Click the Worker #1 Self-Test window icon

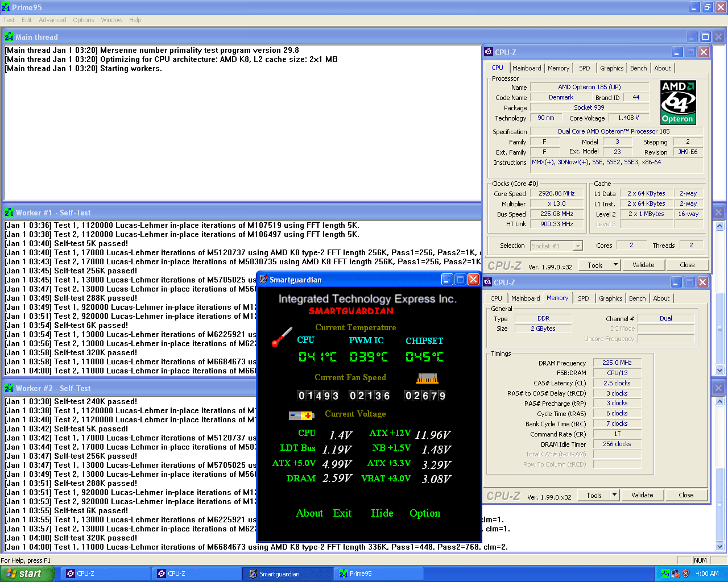click(9, 213)
